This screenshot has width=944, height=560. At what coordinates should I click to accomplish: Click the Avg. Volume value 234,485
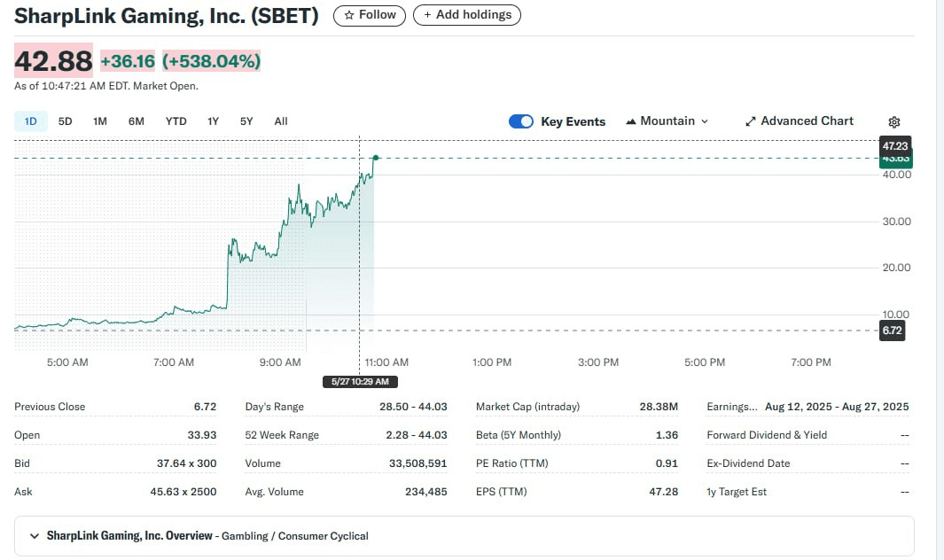pos(426,492)
